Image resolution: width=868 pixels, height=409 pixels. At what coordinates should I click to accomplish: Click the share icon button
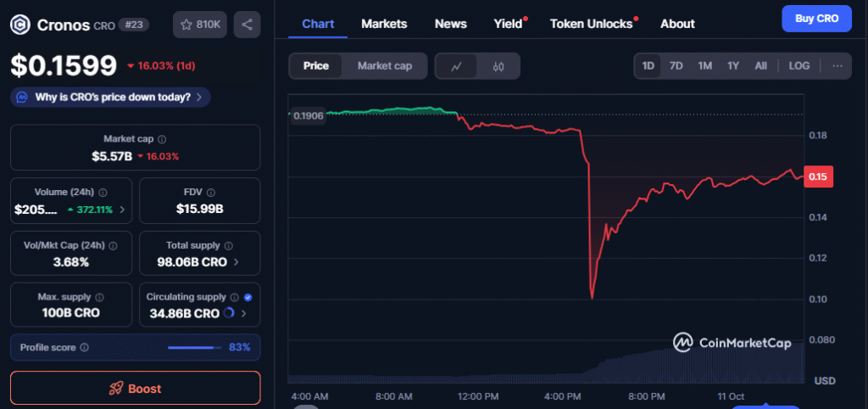tap(247, 24)
